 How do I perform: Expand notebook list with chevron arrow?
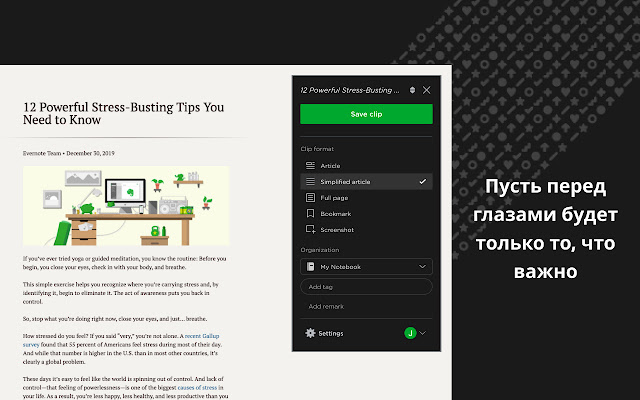(x=422, y=267)
